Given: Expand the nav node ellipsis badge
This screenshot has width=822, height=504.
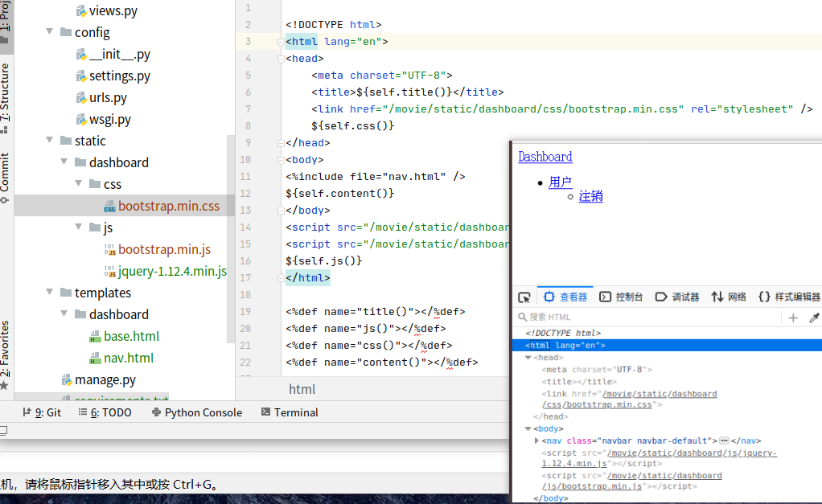Looking at the screenshot, I should [x=725, y=440].
